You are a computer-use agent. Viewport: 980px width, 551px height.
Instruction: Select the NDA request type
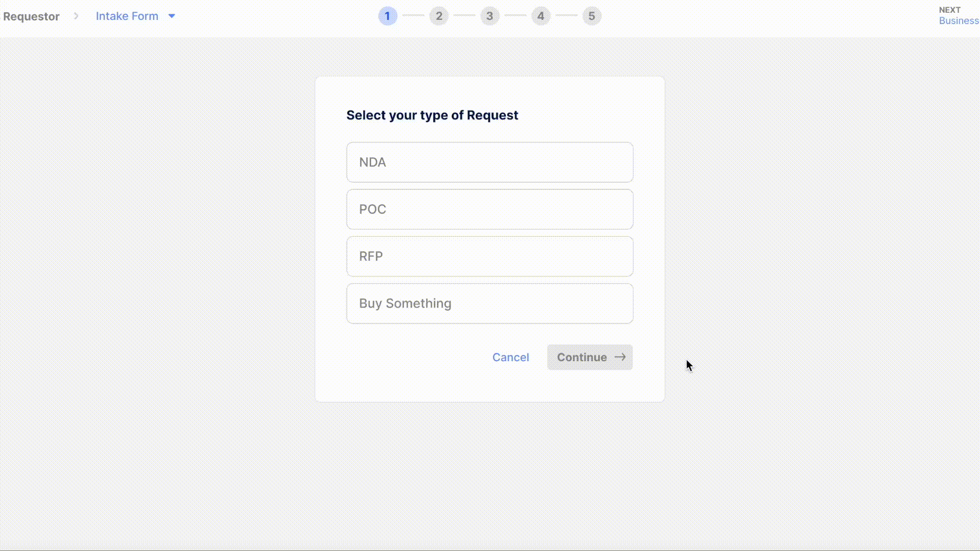(489, 162)
